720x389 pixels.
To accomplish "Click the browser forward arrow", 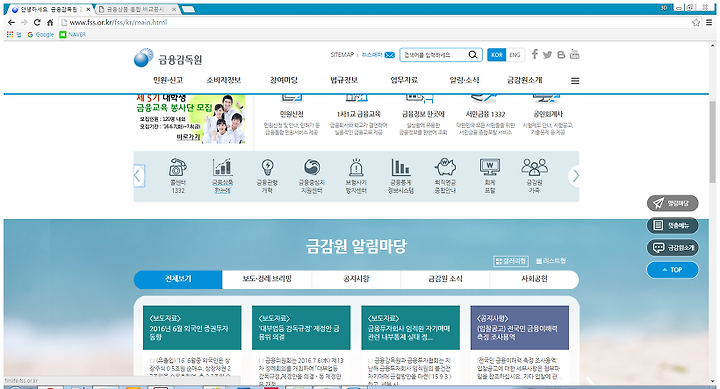I will click(x=24, y=22).
